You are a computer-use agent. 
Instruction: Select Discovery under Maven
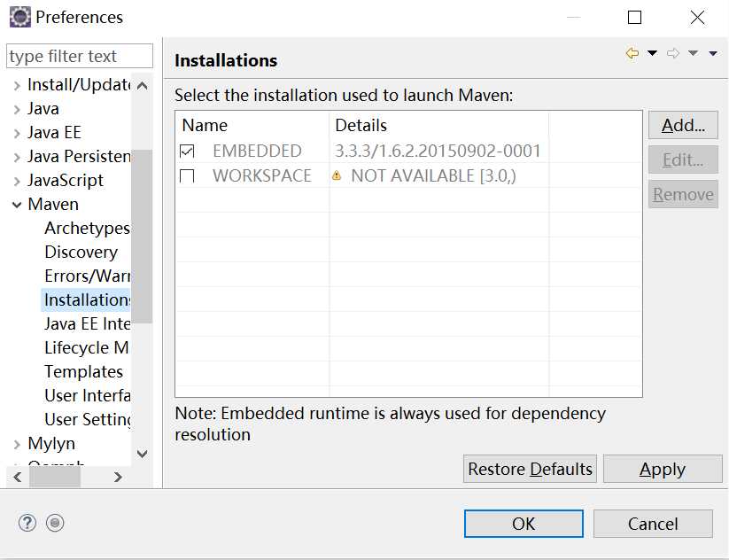(x=81, y=253)
